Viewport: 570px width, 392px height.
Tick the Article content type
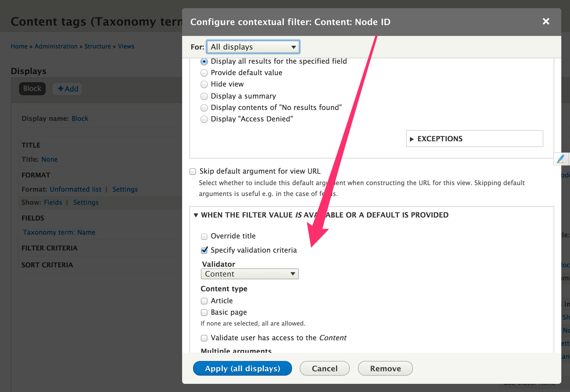204,301
